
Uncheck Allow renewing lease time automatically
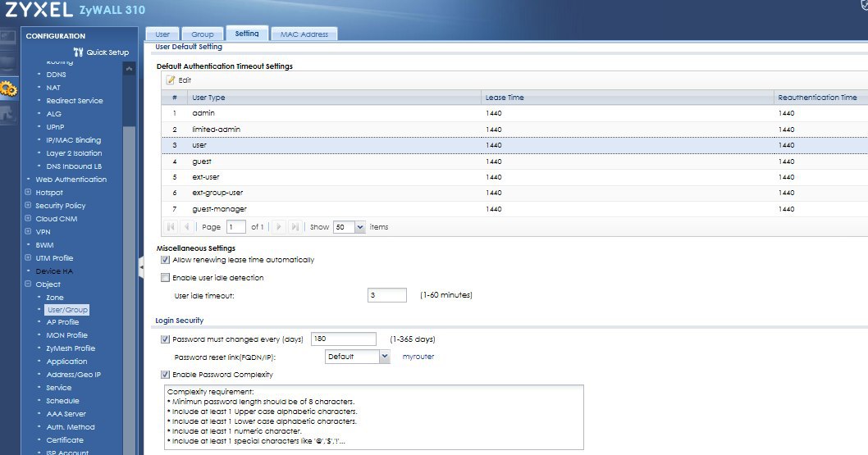[x=166, y=260]
